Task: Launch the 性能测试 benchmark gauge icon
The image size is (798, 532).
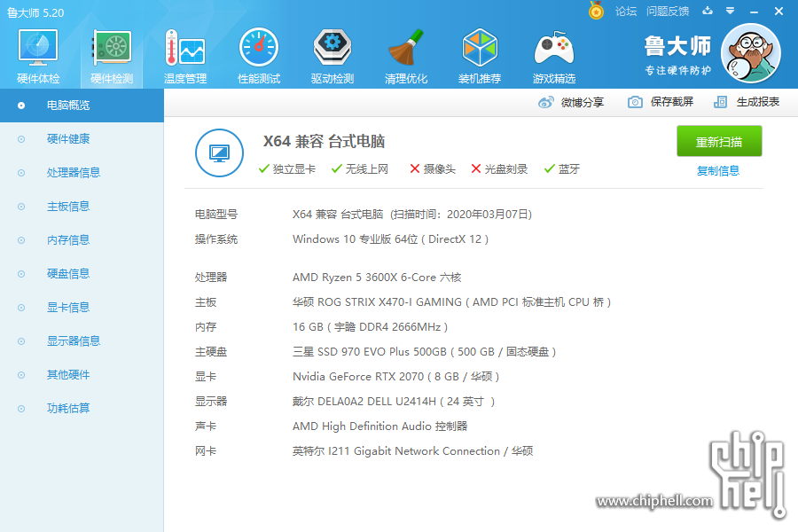Action: [x=259, y=55]
